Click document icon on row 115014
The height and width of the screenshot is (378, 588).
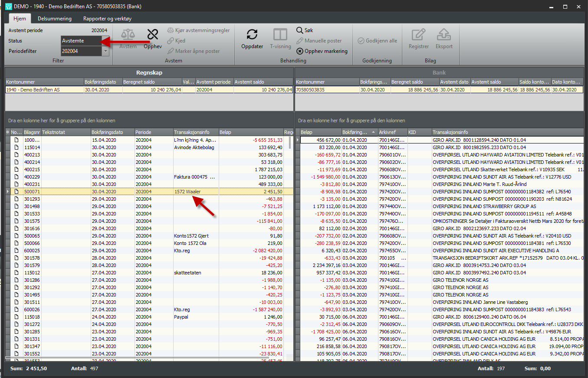[x=17, y=147]
